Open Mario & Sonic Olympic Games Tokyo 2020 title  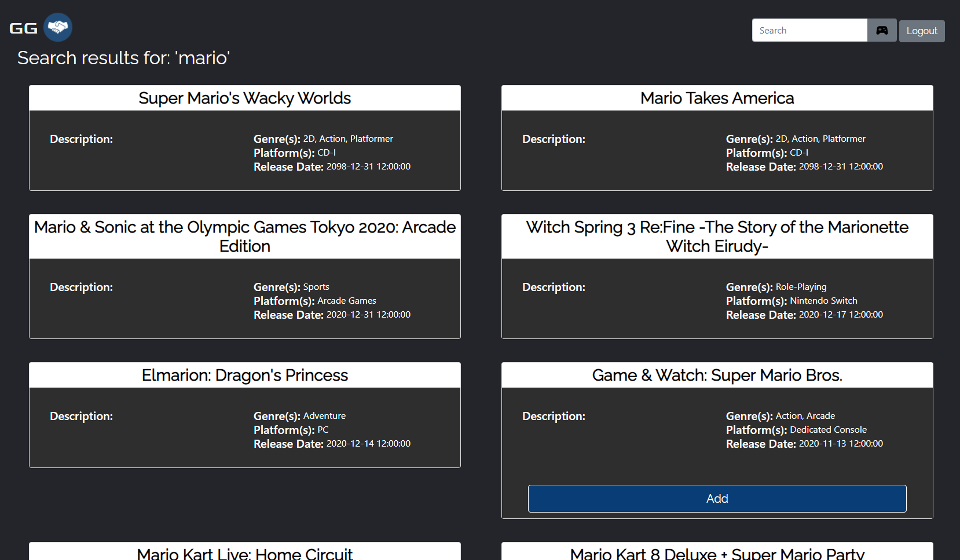(x=245, y=237)
